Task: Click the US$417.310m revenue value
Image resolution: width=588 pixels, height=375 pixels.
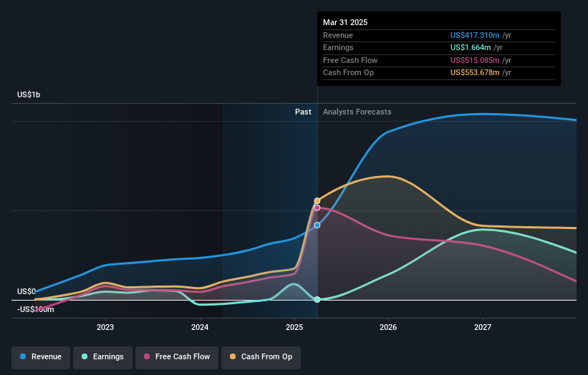Action: coord(475,35)
